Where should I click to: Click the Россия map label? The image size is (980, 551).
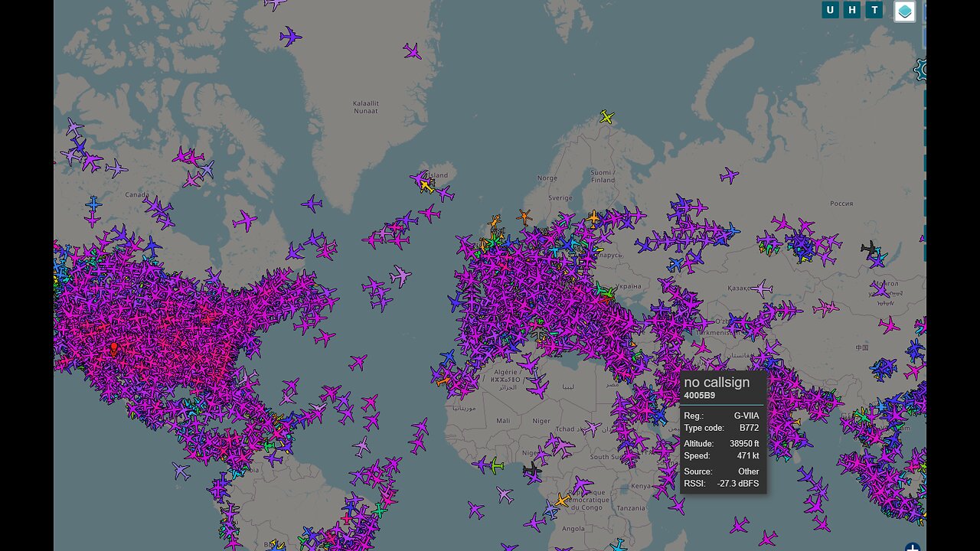click(841, 204)
